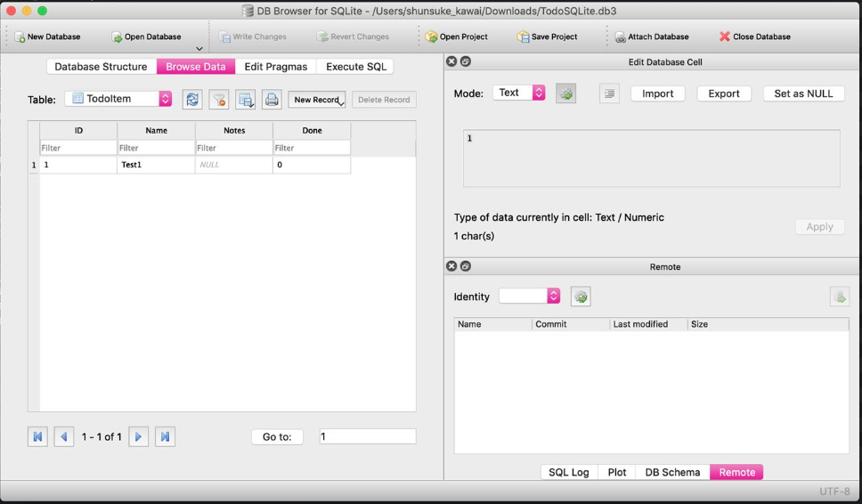Switch to the Browse Data tab
The image size is (862, 504).
196,67
